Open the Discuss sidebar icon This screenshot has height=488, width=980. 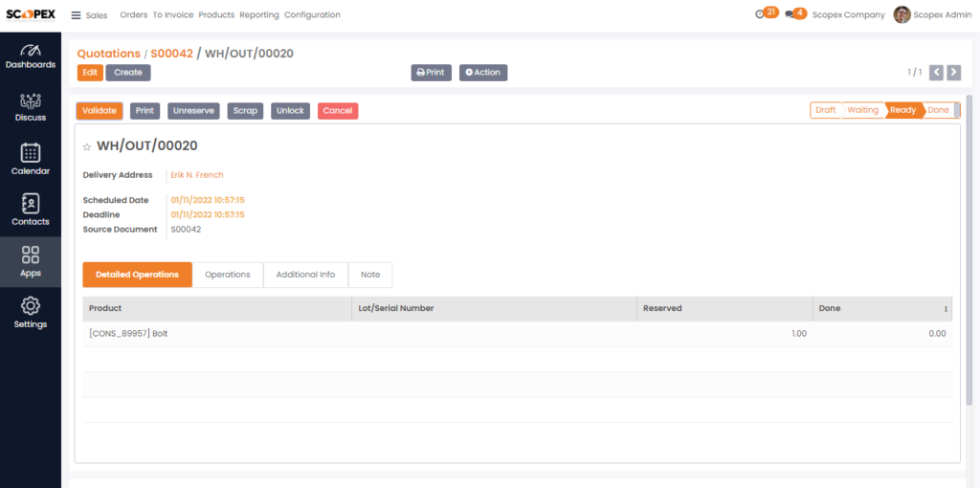31,108
